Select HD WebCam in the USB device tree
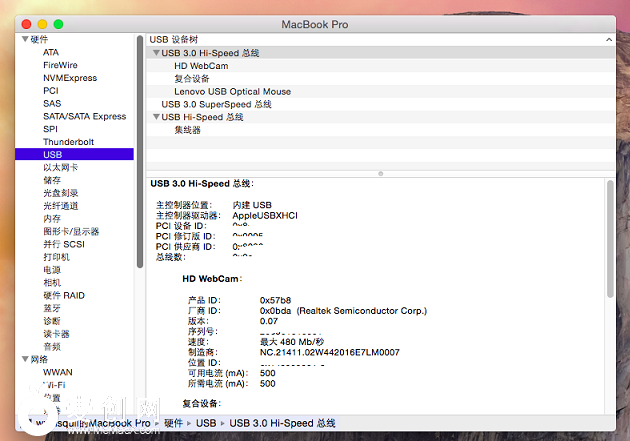 [201, 66]
